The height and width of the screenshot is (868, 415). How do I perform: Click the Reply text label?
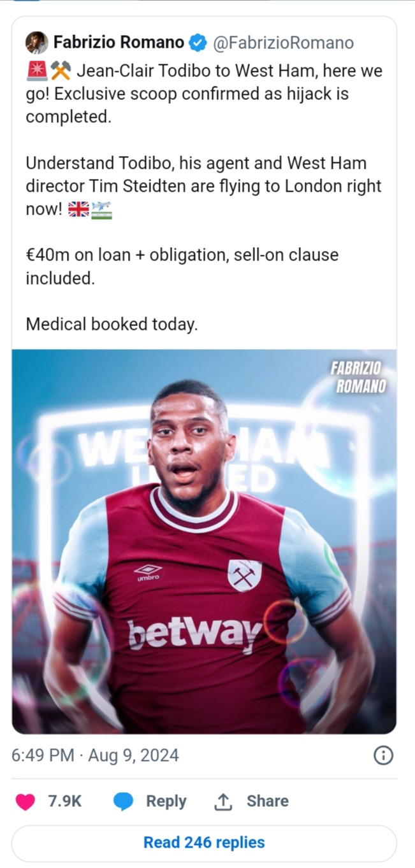click(x=166, y=801)
